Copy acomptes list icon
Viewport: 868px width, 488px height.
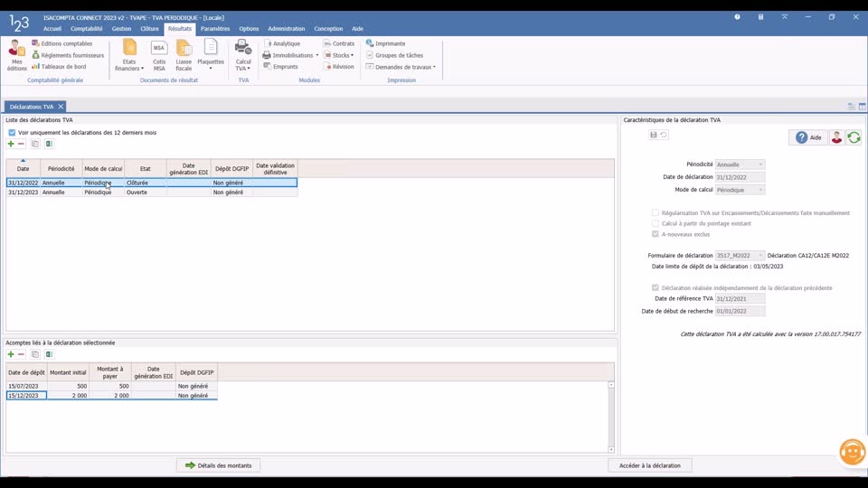tap(35, 354)
